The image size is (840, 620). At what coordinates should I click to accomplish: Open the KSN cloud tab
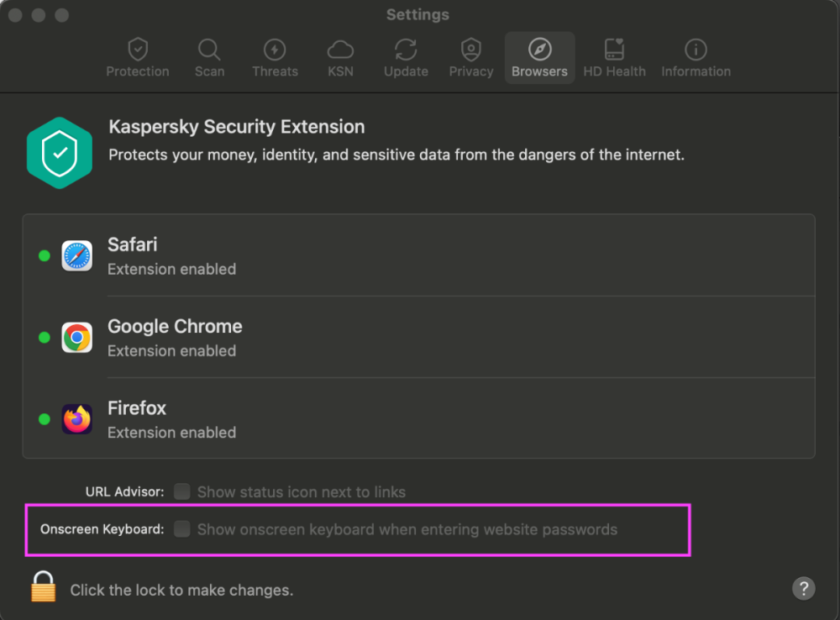[340, 58]
